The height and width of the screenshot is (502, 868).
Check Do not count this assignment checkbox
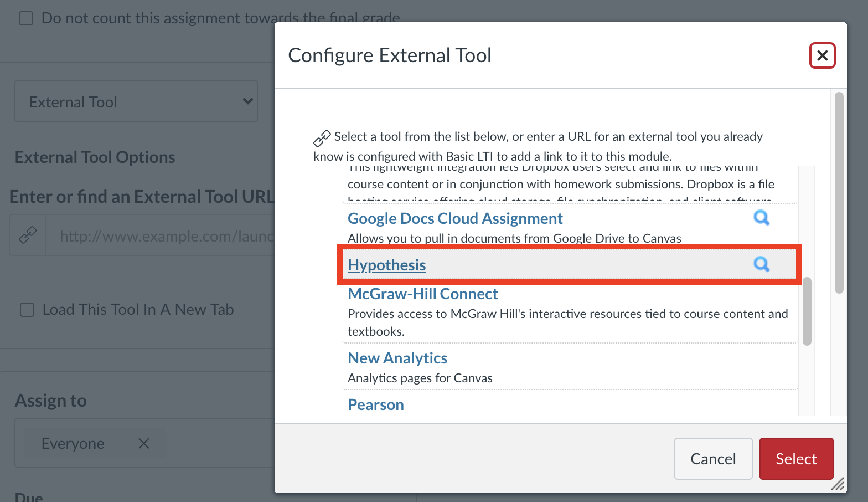[x=26, y=18]
